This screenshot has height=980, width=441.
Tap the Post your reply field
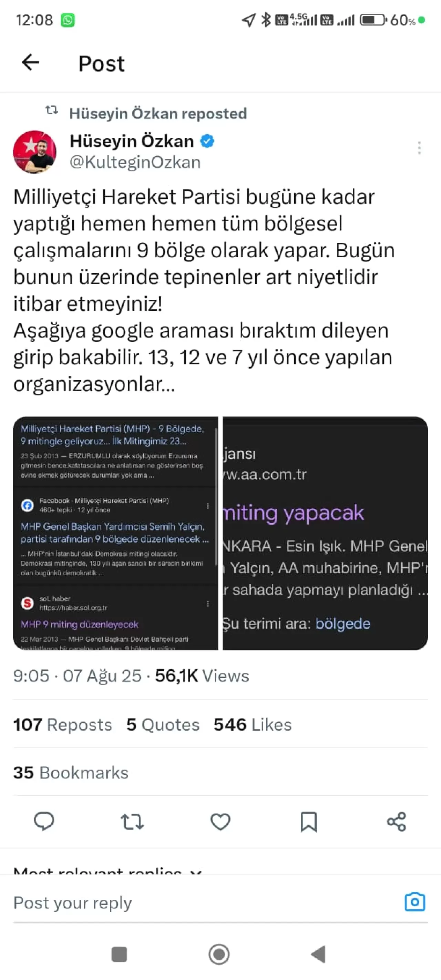click(190, 902)
